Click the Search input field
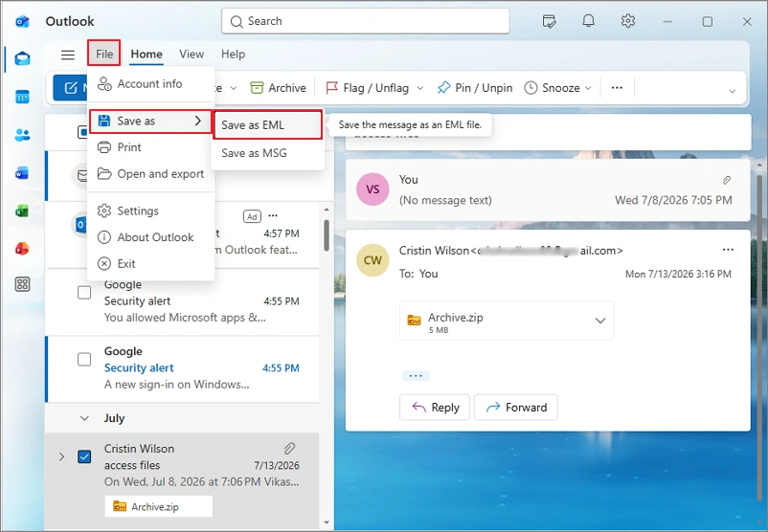 [366, 21]
